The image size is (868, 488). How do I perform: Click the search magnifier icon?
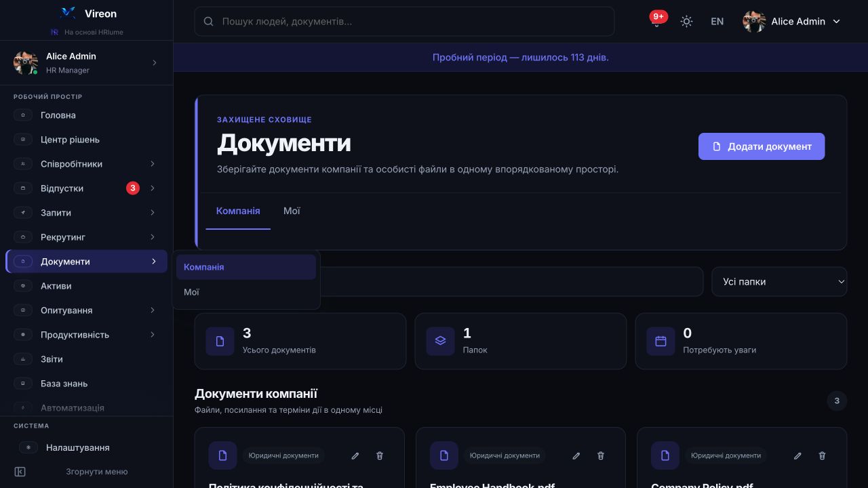209,22
